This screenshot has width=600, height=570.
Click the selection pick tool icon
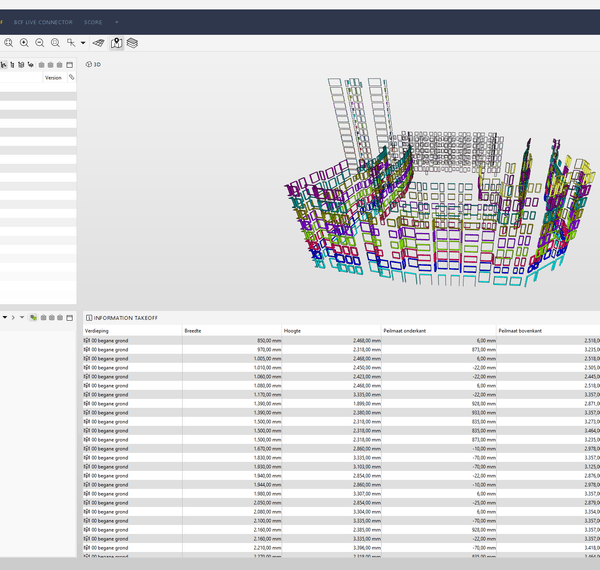pos(71,43)
